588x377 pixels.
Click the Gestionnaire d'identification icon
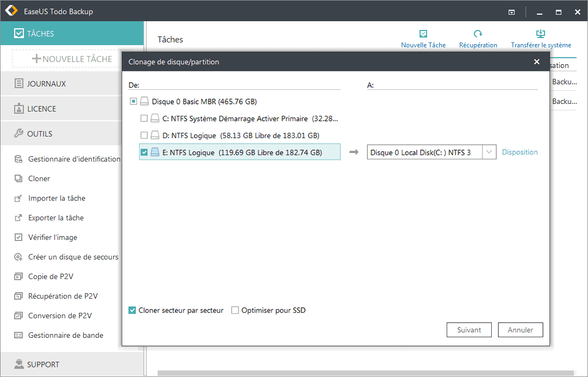[18, 159]
